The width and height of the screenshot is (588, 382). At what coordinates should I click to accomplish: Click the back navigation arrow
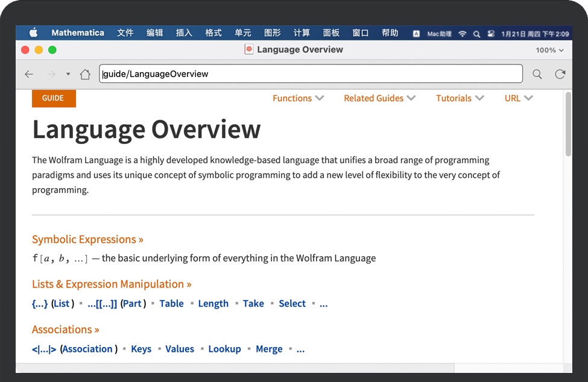pos(29,74)
